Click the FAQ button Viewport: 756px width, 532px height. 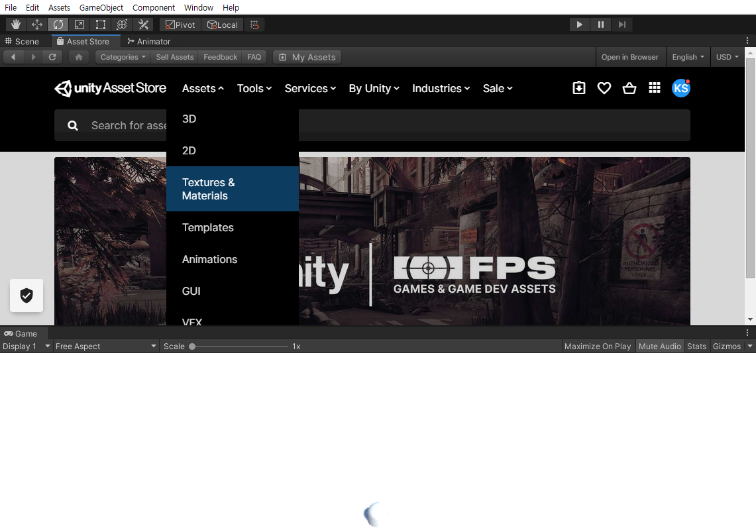pos(254,57)
